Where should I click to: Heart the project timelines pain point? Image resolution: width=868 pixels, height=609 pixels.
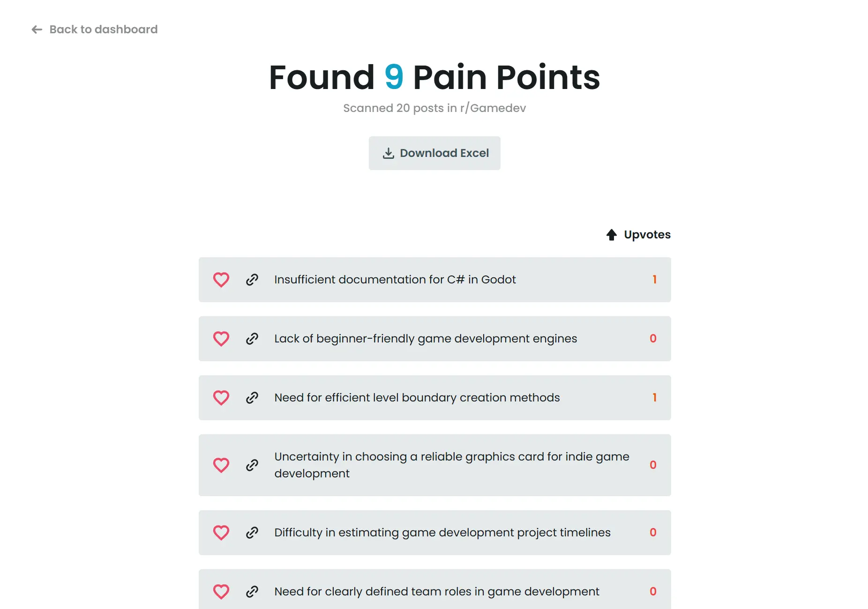[221, 533]
